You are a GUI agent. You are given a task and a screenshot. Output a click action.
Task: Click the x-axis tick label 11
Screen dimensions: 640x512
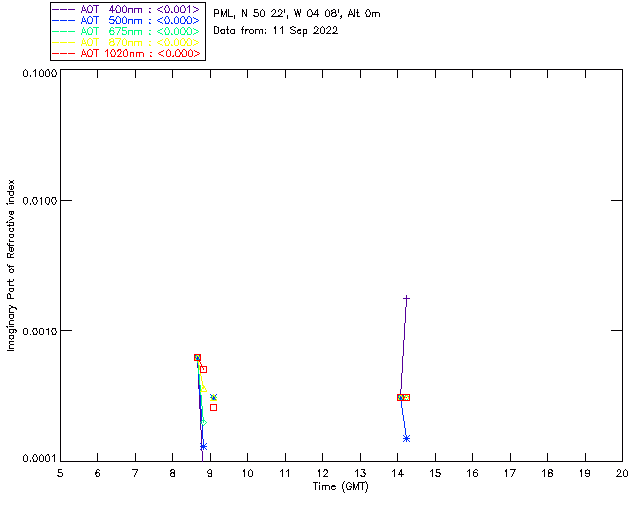coord(285,473)
